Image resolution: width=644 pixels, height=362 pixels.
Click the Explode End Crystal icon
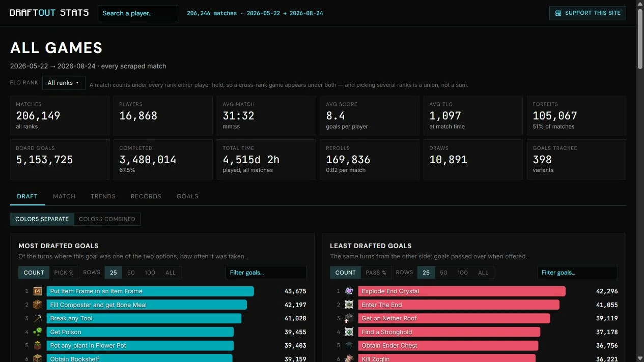tap(349, 291)
